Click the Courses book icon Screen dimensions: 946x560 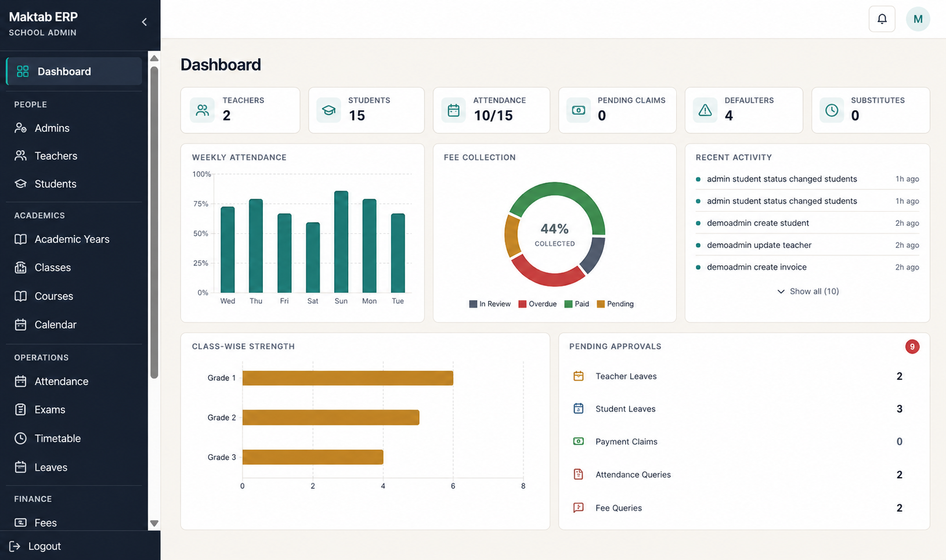[x=21, y=296]
